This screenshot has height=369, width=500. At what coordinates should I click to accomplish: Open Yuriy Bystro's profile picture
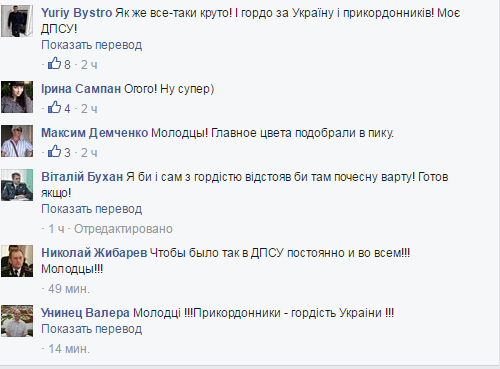(x=17, y=21)
